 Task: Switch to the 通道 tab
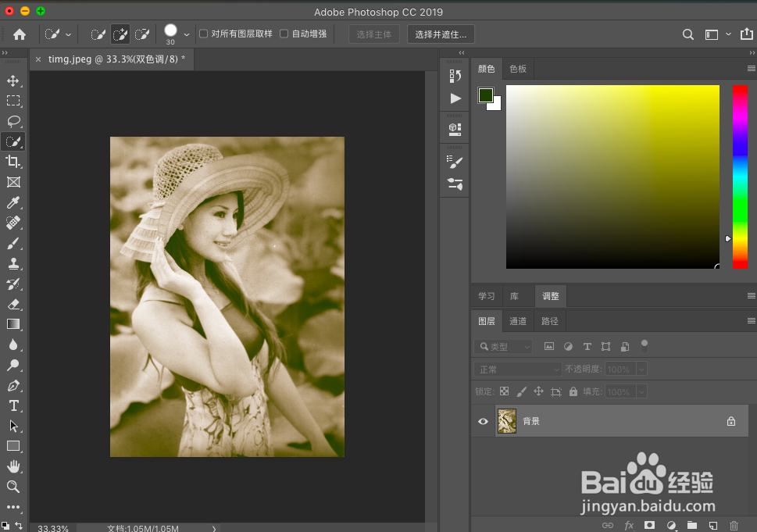pos(518,321)
